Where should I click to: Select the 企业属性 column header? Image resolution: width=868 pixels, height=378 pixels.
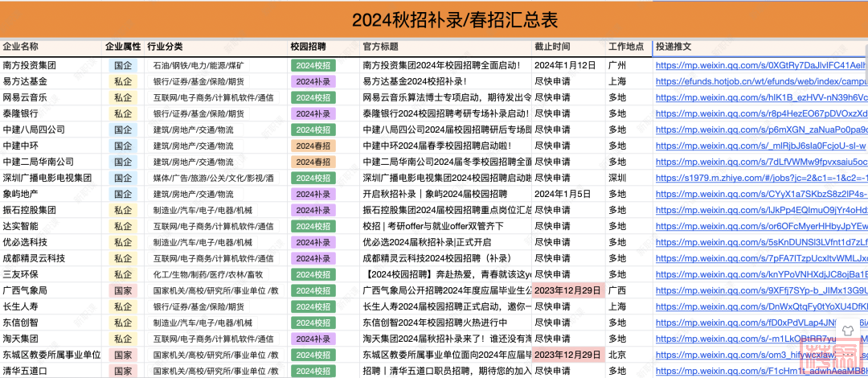click(123, 47)
